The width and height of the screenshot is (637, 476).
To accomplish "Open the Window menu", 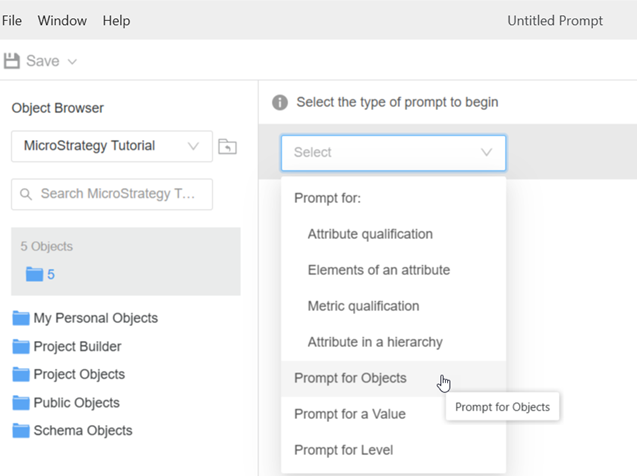I will click(62, 20).
